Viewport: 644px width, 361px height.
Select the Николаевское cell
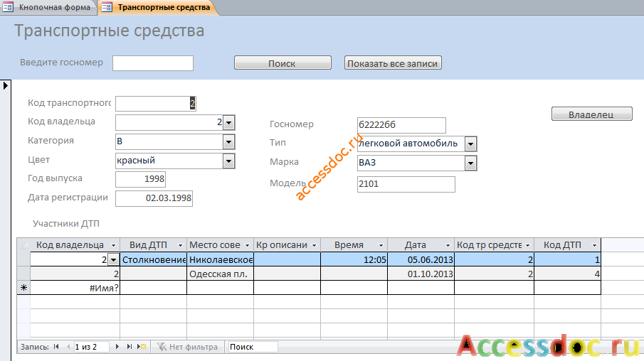(x=221, y=259)
